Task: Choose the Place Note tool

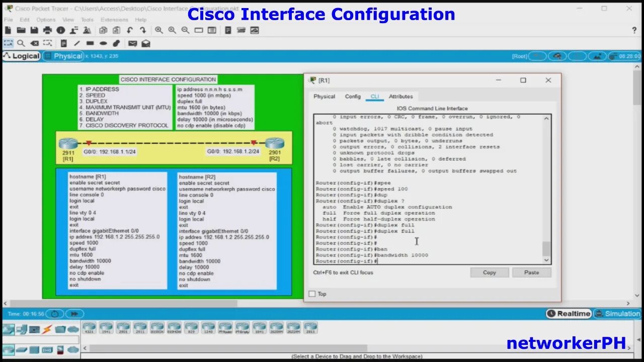Action: (x=63, y=43)
